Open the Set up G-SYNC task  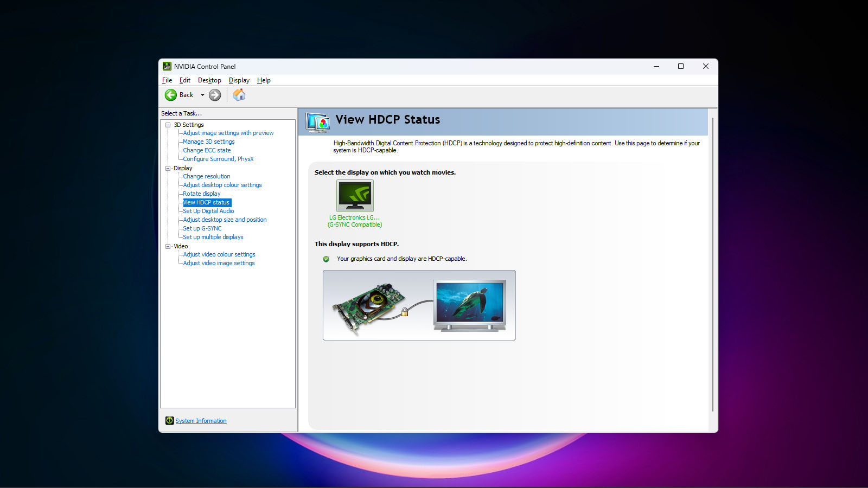[202, 228]
